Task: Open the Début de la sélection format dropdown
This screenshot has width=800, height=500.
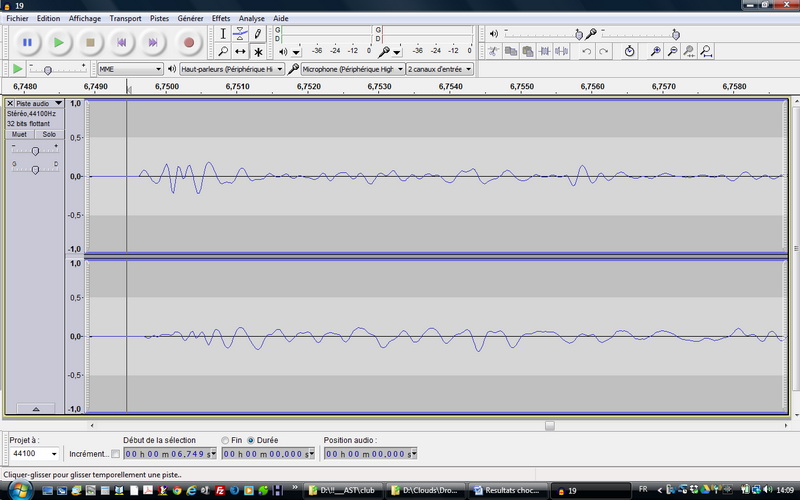Action: click(x=213, y=454)
